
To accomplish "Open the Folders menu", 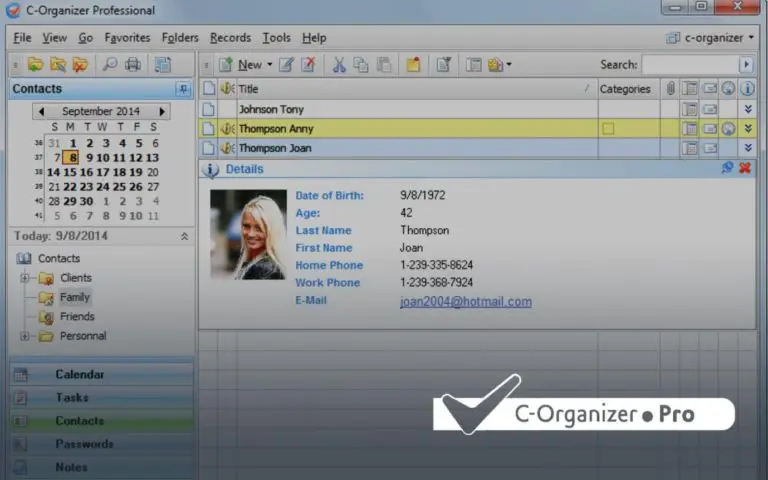I will (x=180, y=38).
